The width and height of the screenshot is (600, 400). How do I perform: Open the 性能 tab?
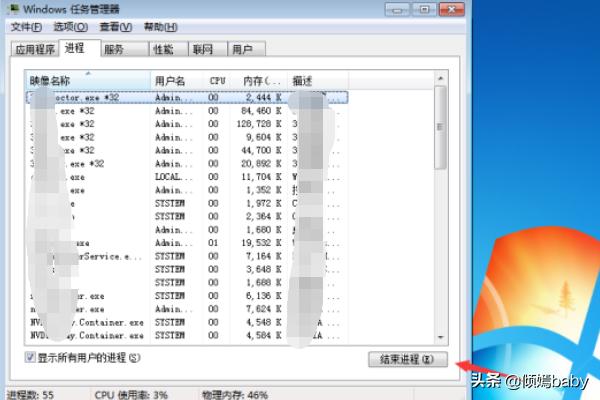(x=168, y=49)
